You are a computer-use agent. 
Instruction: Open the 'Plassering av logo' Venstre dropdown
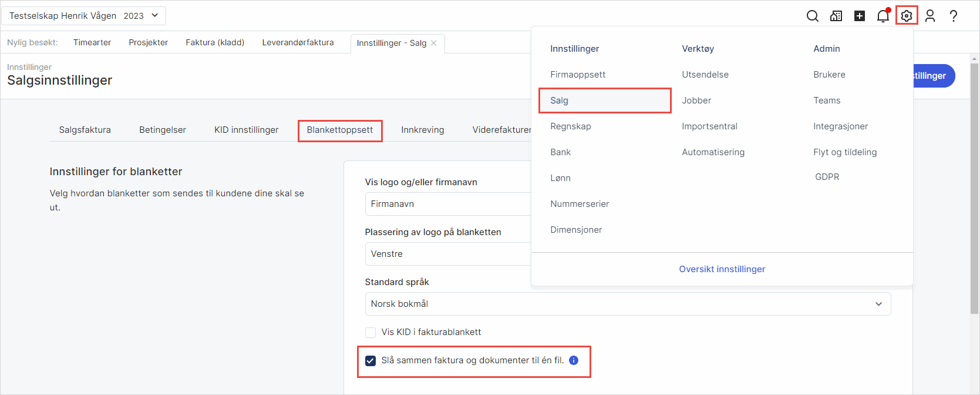coord(447,254)
